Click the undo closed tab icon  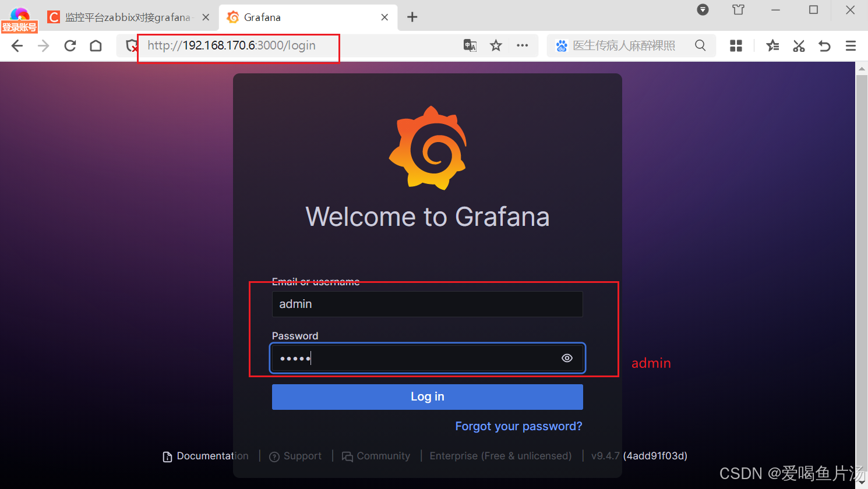click(824, 46)
